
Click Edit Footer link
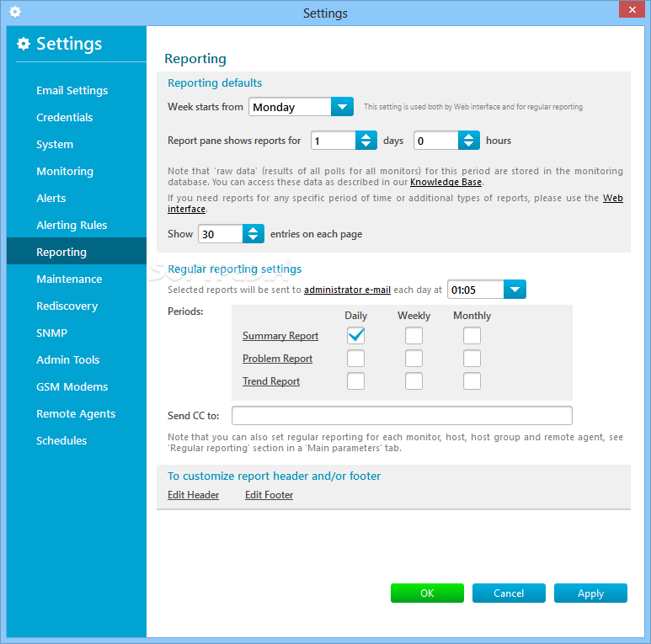pos(269,495)
